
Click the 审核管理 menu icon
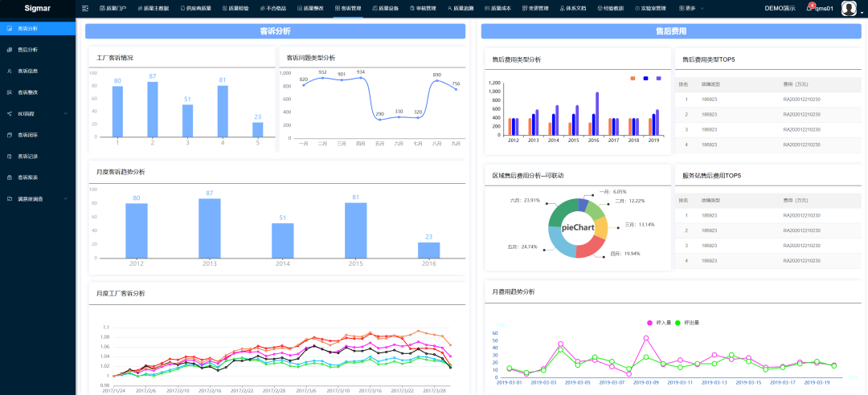(413, 8)
